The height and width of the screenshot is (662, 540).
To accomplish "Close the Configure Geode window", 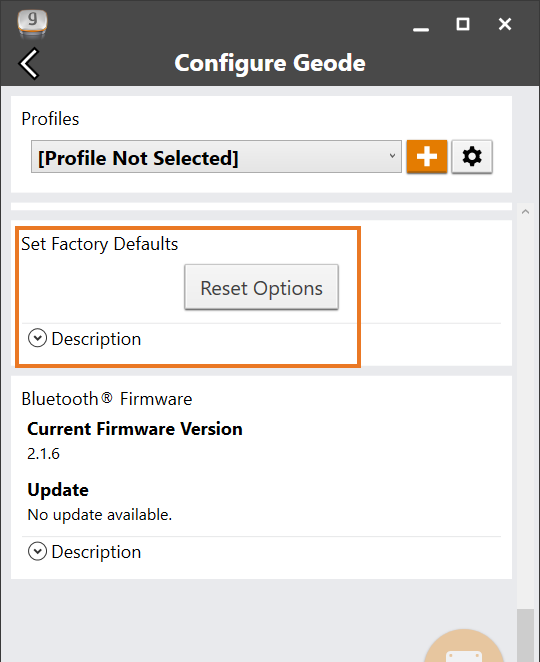I will tap(505, 24).
